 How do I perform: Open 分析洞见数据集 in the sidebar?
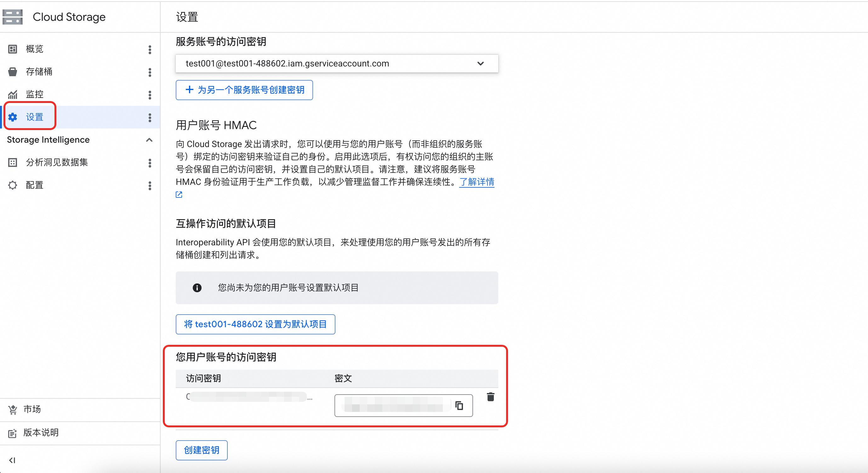coord(80,162)
